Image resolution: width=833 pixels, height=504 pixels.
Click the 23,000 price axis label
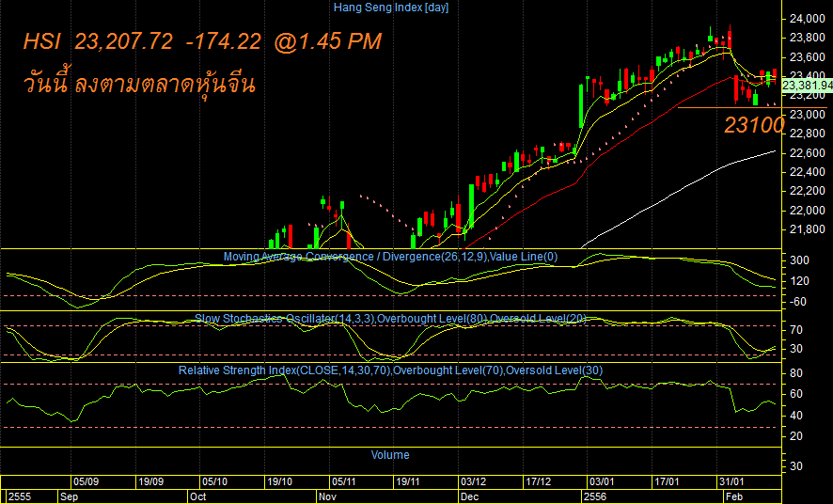tap(808, 115)
